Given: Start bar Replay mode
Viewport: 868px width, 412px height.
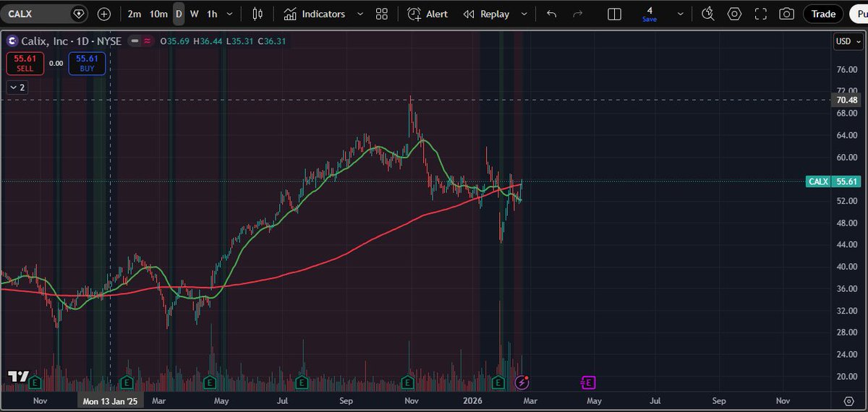Looking at the screenshot, I should pos(486,14).
